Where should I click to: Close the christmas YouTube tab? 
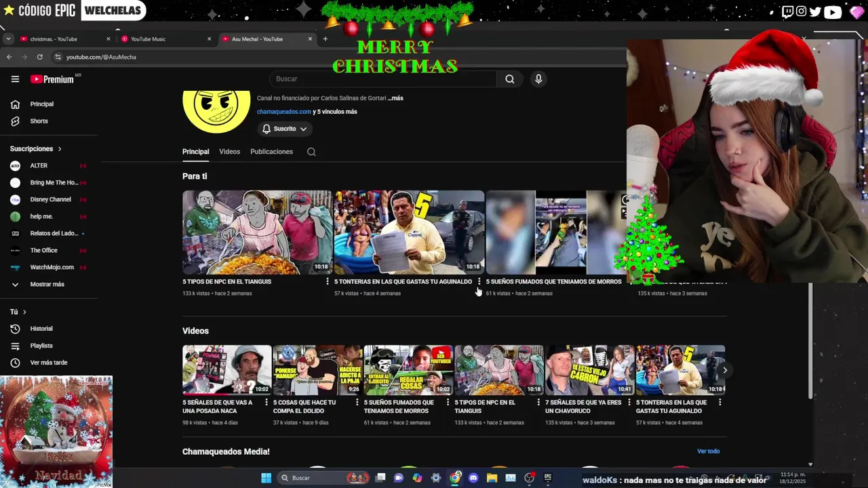(108, 39)
